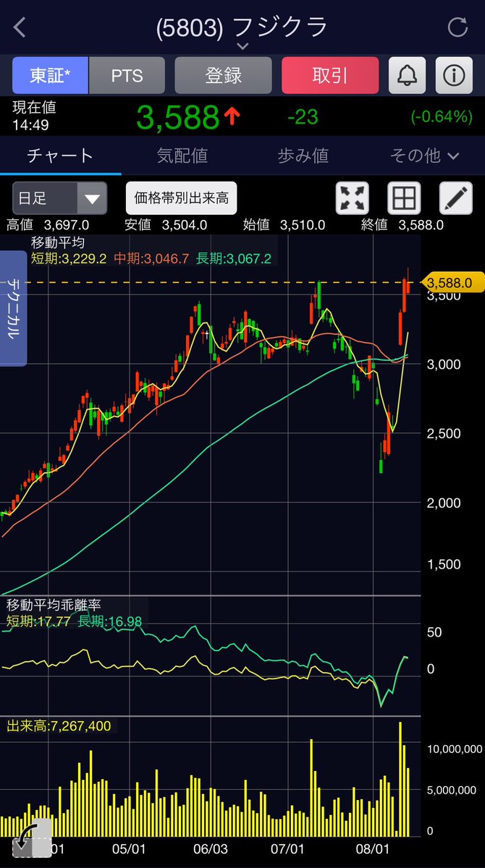This screenshot has width=485, height=868.
Task: Switch to the PTS market
Action: point(127,75)
